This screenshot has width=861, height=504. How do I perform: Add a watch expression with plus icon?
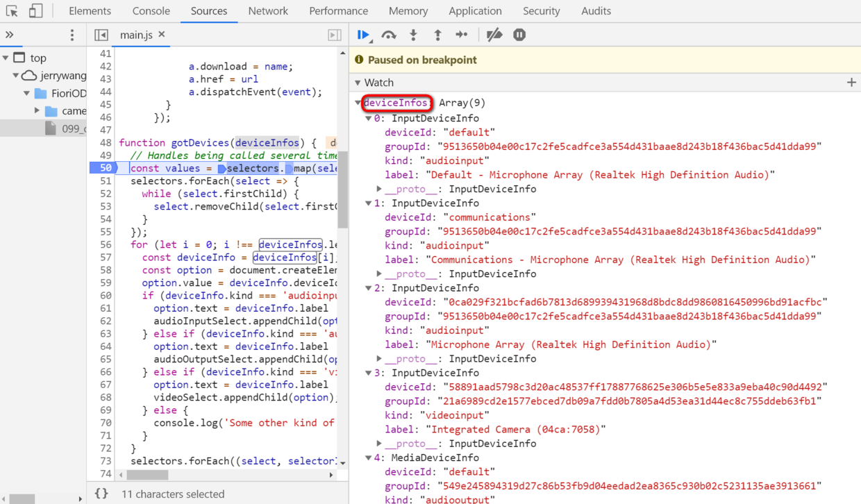click(851, 83)
